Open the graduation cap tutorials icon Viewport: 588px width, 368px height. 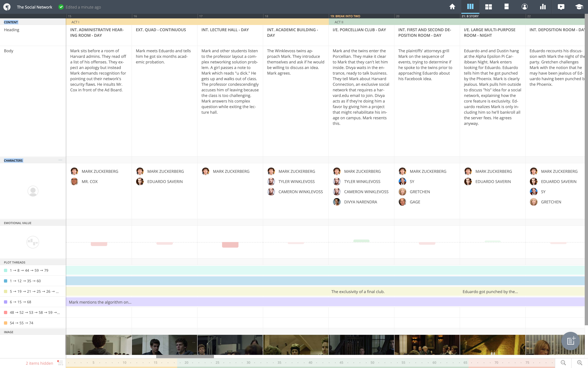[579, 7]
